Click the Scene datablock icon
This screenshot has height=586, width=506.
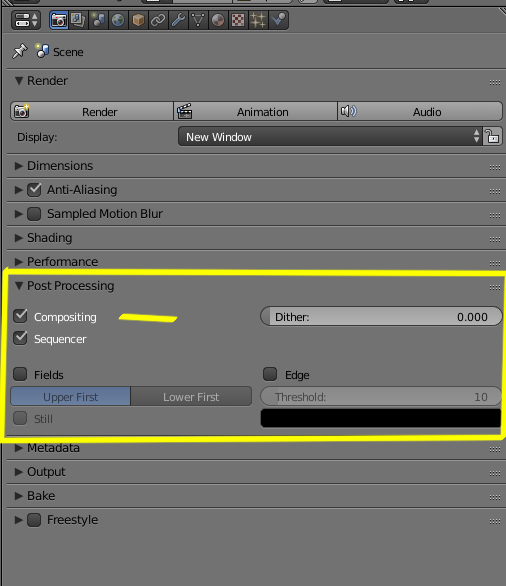click(42, 50)
